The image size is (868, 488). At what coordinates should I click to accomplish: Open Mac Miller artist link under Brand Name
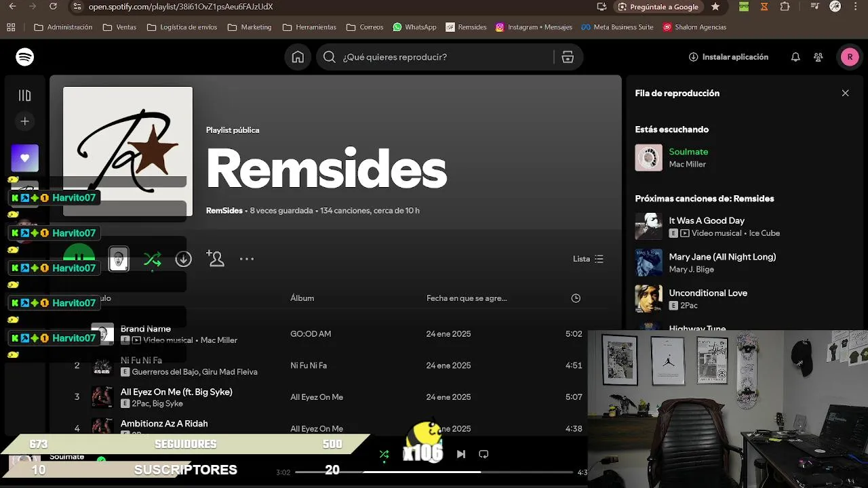pos(219,340)
